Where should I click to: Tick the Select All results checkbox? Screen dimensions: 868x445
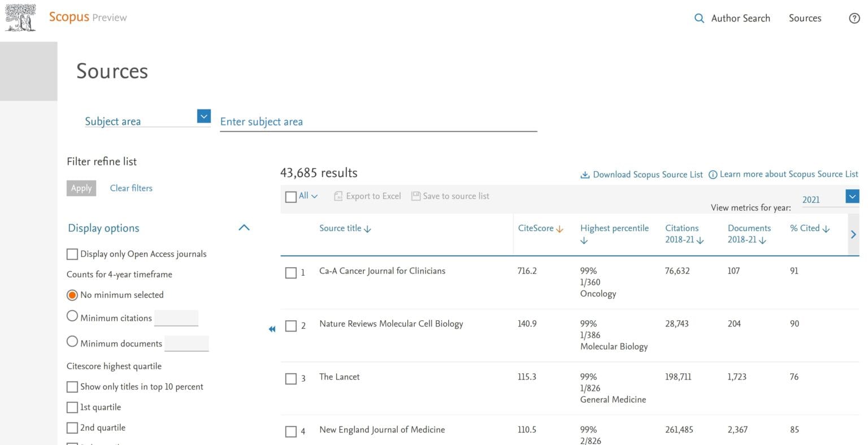pos(291,197)
